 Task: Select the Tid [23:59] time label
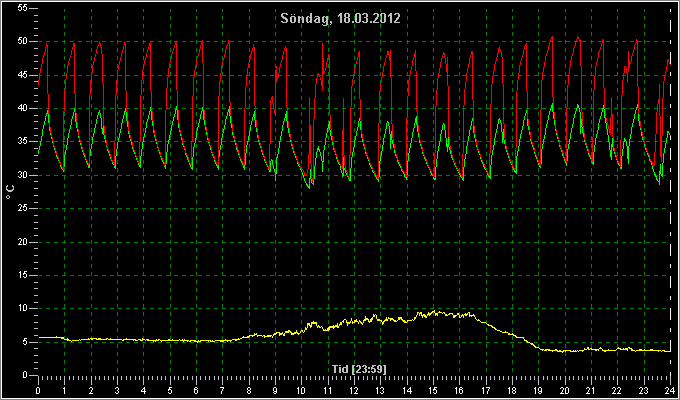[359, 369]
